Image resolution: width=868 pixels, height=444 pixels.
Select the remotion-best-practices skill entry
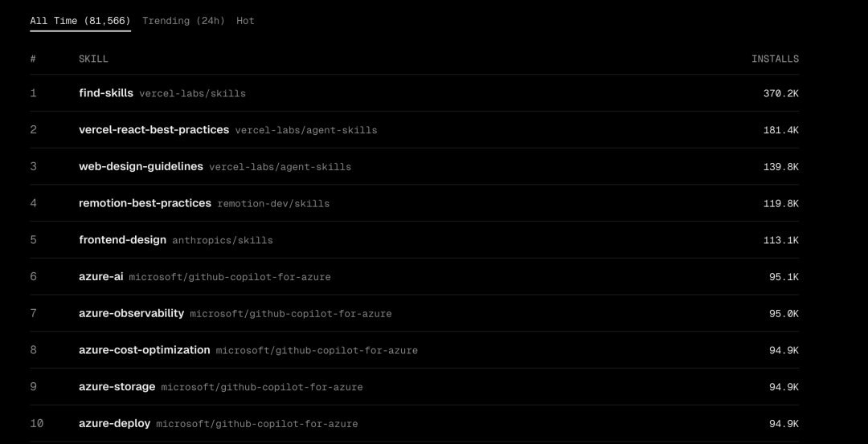point(145,204)
